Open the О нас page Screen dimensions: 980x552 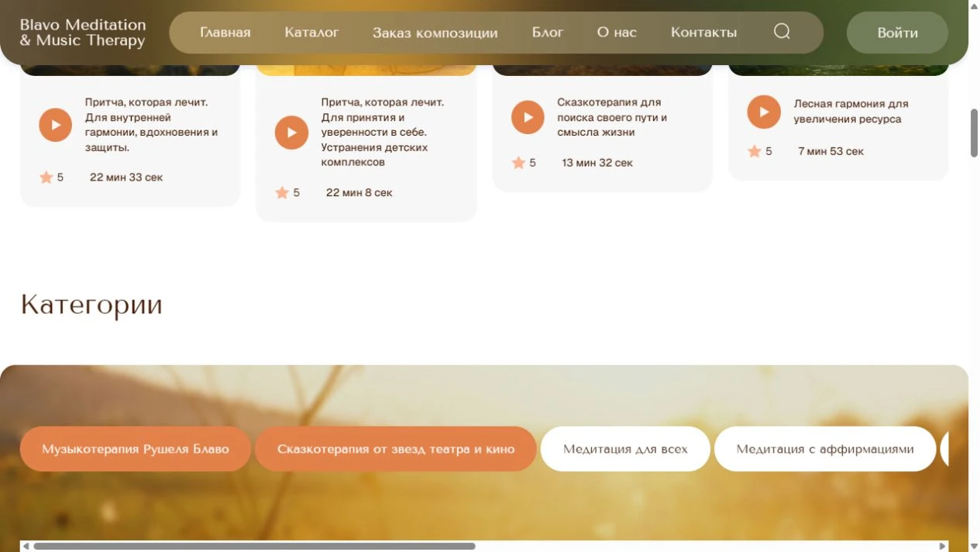[617, 33]
